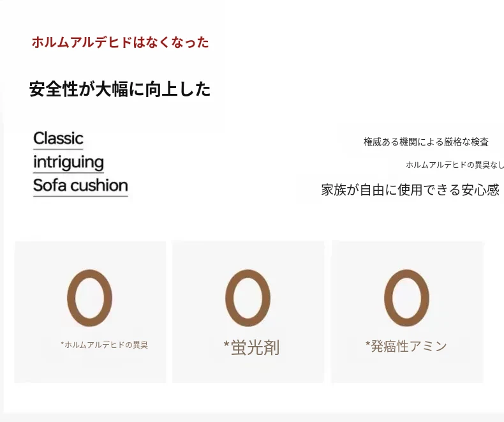Click the word intriguing
Image resolution: width=504 pixels, height=422 pixels.
click(x=68, y=162)
